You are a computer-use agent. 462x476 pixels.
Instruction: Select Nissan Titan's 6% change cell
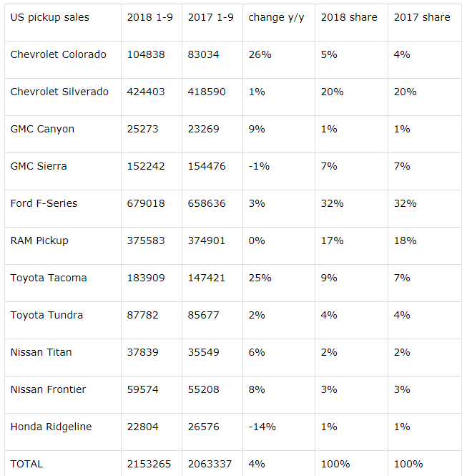(257, 352)
